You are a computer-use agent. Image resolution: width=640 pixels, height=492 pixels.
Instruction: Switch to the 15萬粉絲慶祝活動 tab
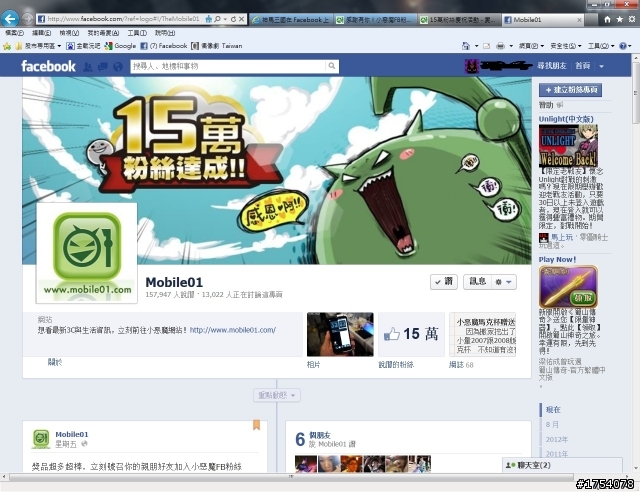pyautogui.click(x=459, y=19)
